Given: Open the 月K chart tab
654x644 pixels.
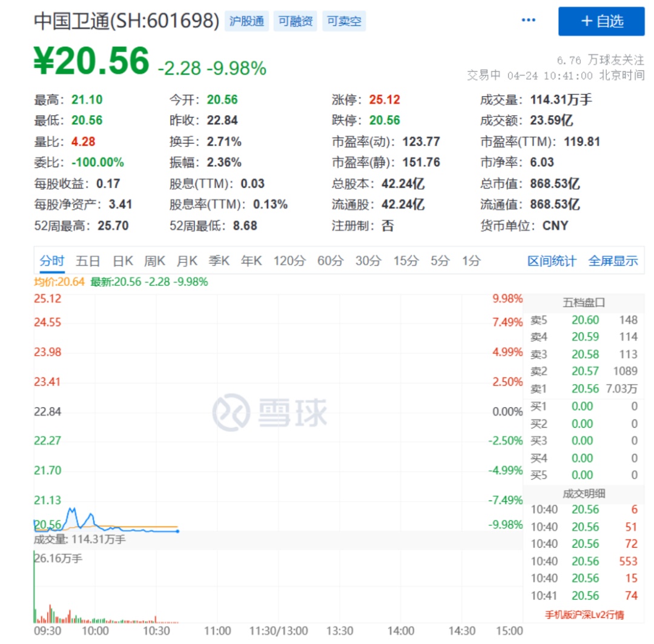Looking at the screenshot, I should 187,261.
